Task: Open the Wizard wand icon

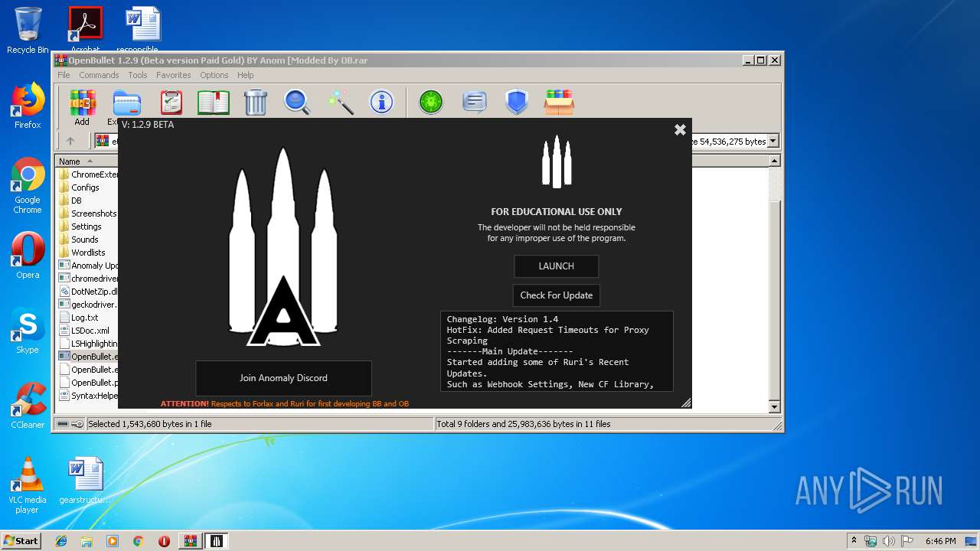Action: 340,102
